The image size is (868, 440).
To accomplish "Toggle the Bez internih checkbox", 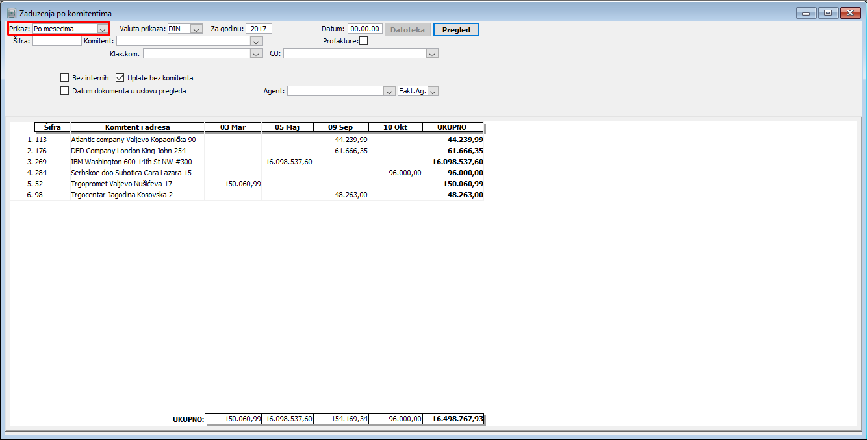I will click(64, 78).
